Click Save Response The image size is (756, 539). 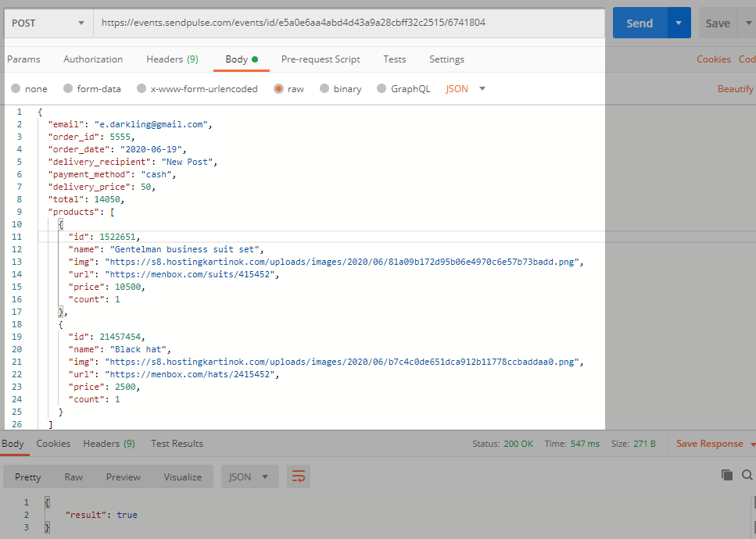pos(709,444)
